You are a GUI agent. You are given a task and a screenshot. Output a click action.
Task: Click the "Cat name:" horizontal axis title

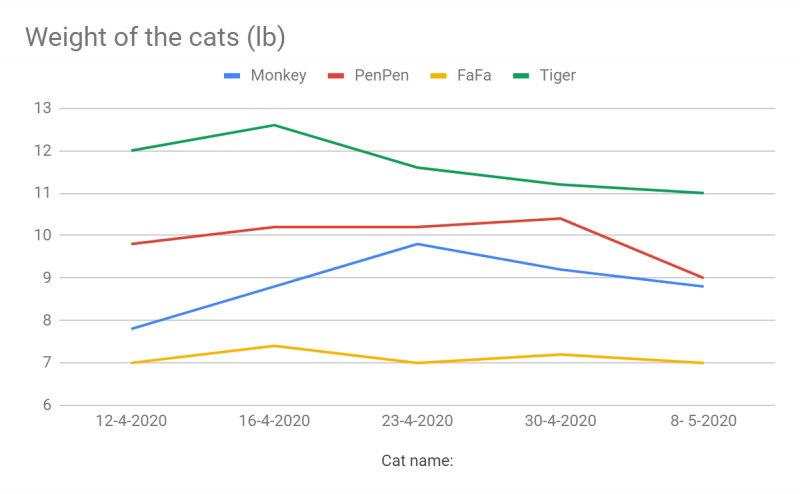pos(417,461)
